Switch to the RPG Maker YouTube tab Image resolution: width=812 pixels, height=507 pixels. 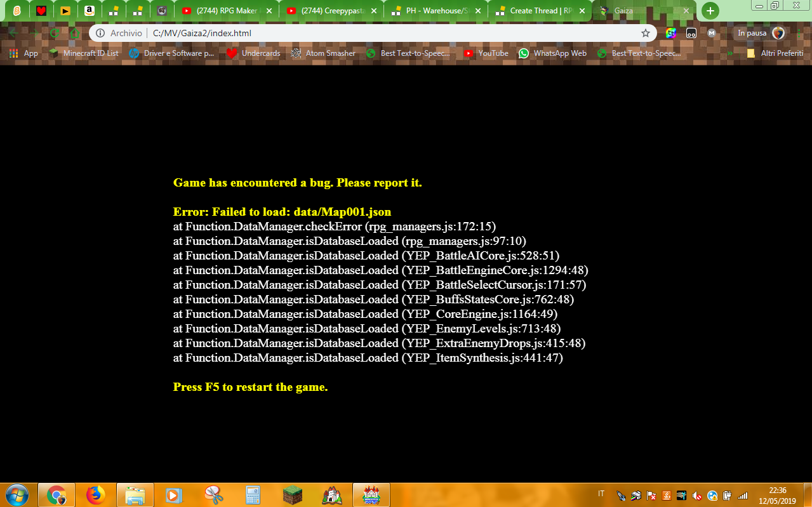[226, 11]
